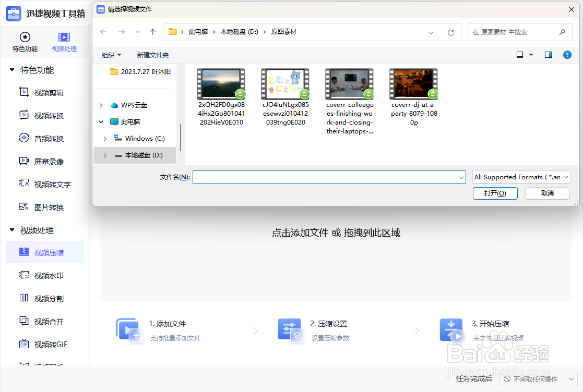The width and height of the screenshot is (583, 392).
Task: Collapse the 此电脑 tree node
Action: 101,121
